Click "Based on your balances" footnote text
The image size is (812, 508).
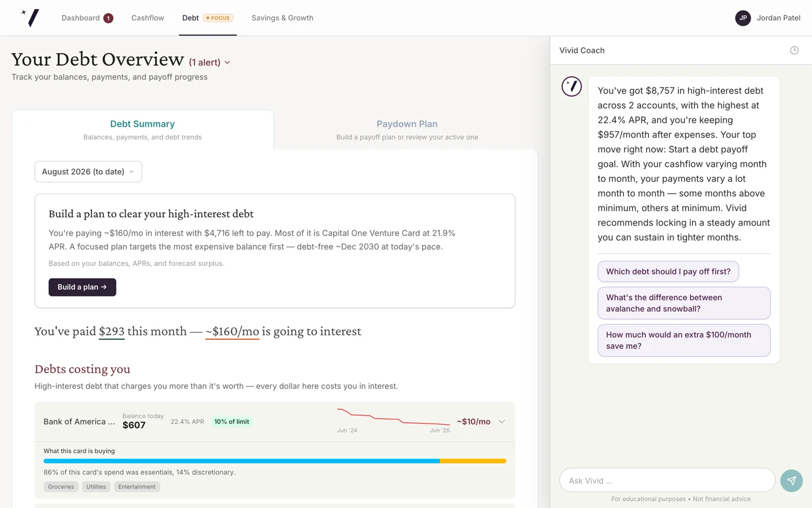pos(136,264)
